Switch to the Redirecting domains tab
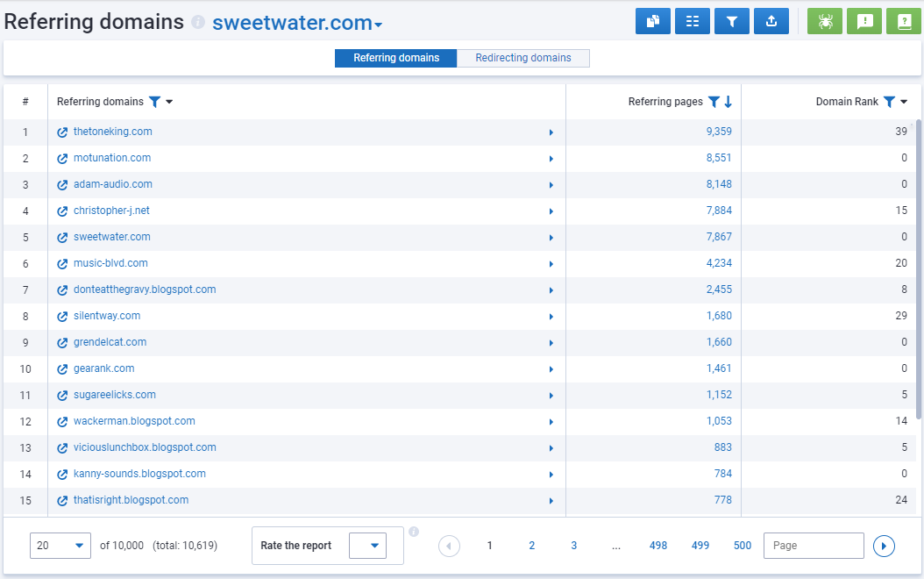The height and width of the screenshot is (579, 924). pos(523,58)
